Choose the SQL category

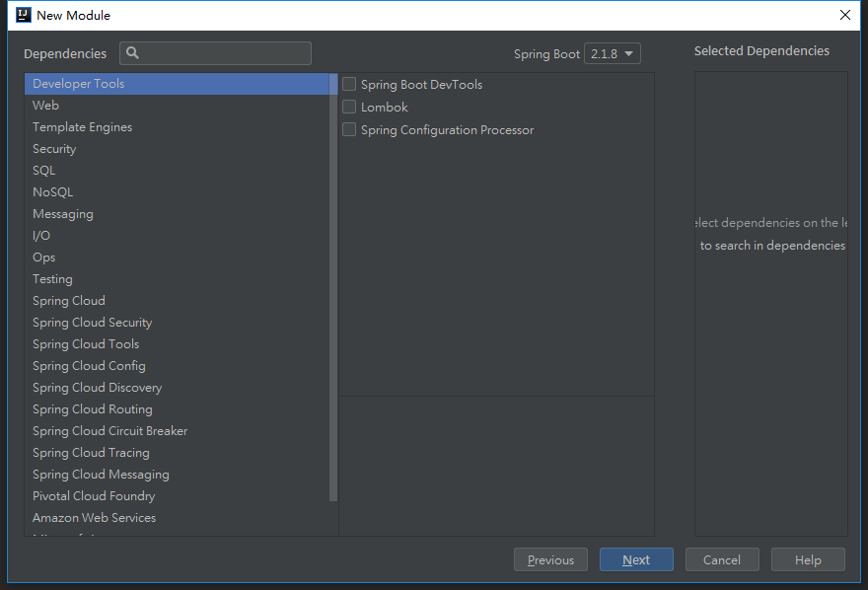[x=178, y=171]
